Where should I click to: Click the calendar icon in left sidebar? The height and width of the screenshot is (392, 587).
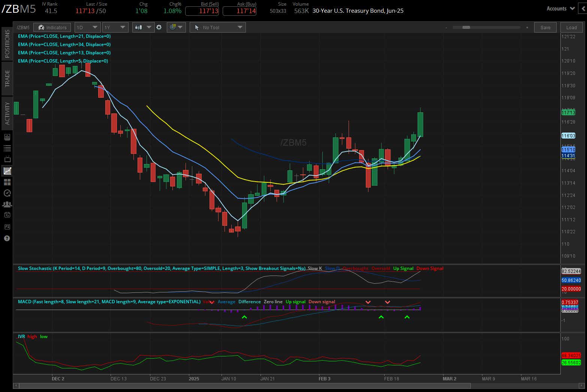point(7,216)
